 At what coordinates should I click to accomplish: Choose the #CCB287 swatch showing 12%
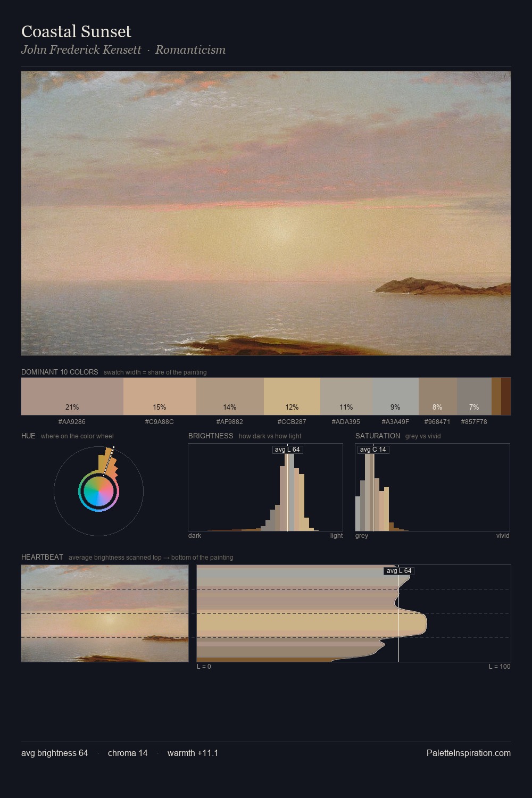click(292, 396)
